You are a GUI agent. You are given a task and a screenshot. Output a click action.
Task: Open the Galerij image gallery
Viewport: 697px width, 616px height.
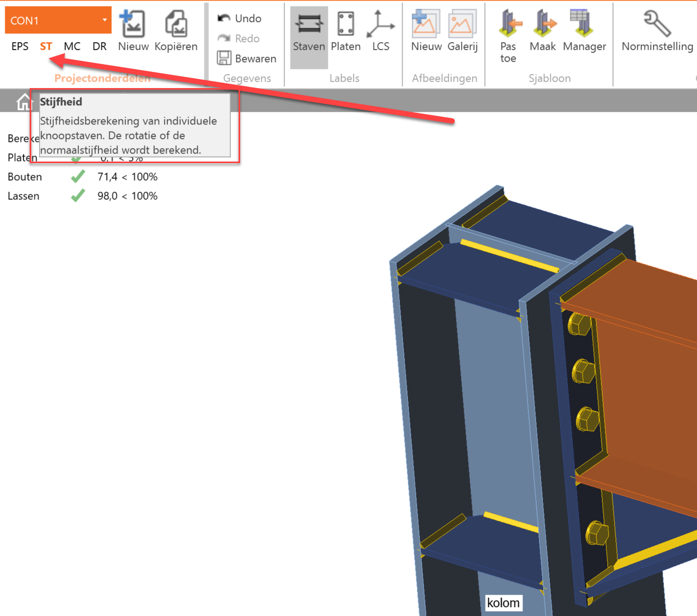[462, 32]
